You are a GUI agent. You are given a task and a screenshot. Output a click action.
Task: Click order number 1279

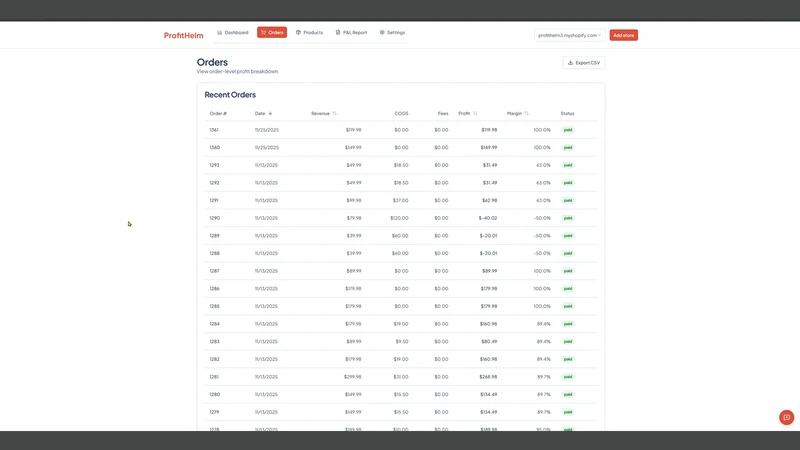tap(214, 412)
